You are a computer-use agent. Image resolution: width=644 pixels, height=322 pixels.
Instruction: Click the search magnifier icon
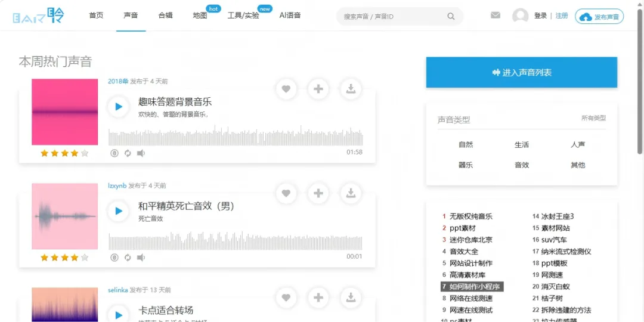pos(451,17)
